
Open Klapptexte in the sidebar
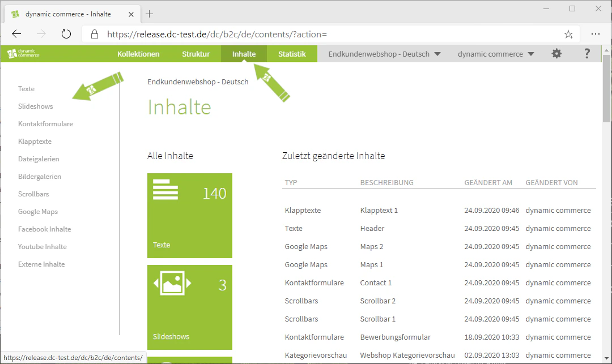click(35, 141)
